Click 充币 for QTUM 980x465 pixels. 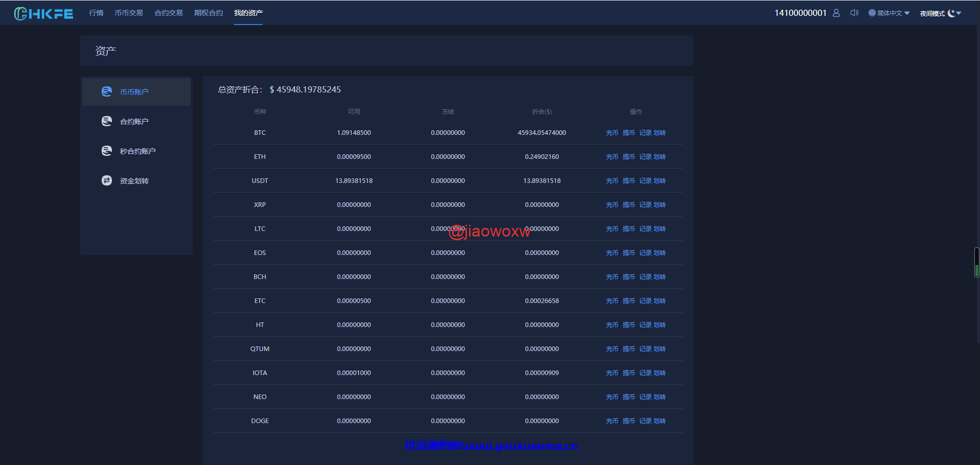click(x=612, y=349)
